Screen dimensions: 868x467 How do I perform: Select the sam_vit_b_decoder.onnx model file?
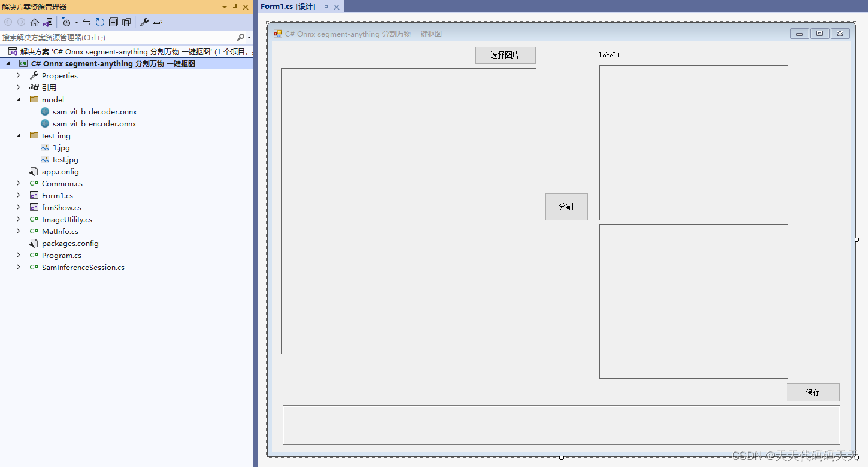pos(94,111)
